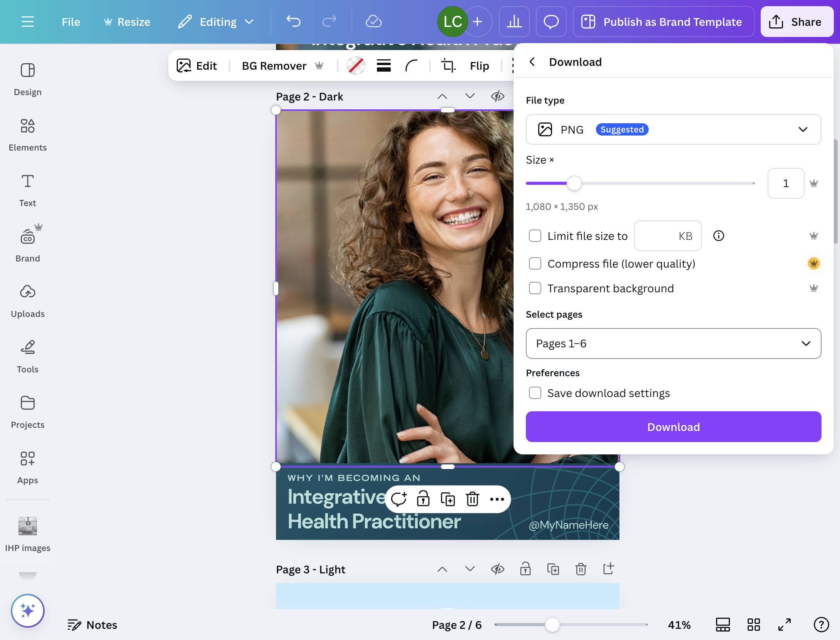Enable Compress file lower quality checkbox
840x640 pixels.
click(x=535, y=263)
